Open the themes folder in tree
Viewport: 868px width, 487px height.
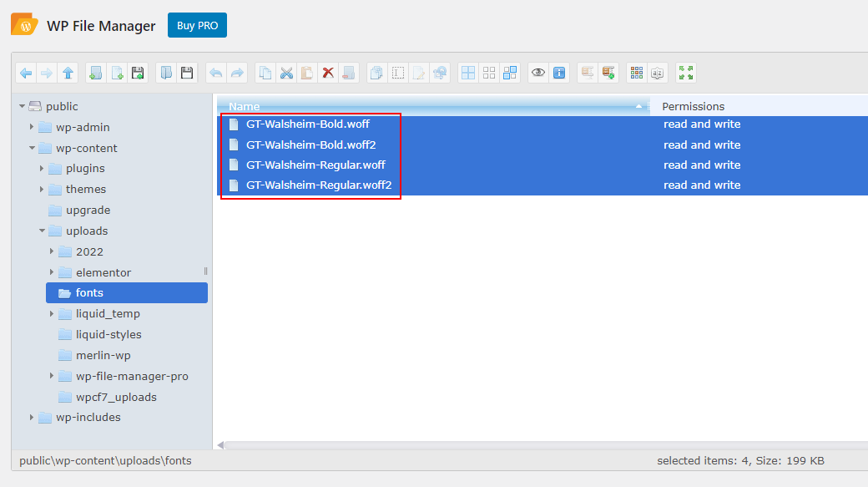tap(86, 189)
